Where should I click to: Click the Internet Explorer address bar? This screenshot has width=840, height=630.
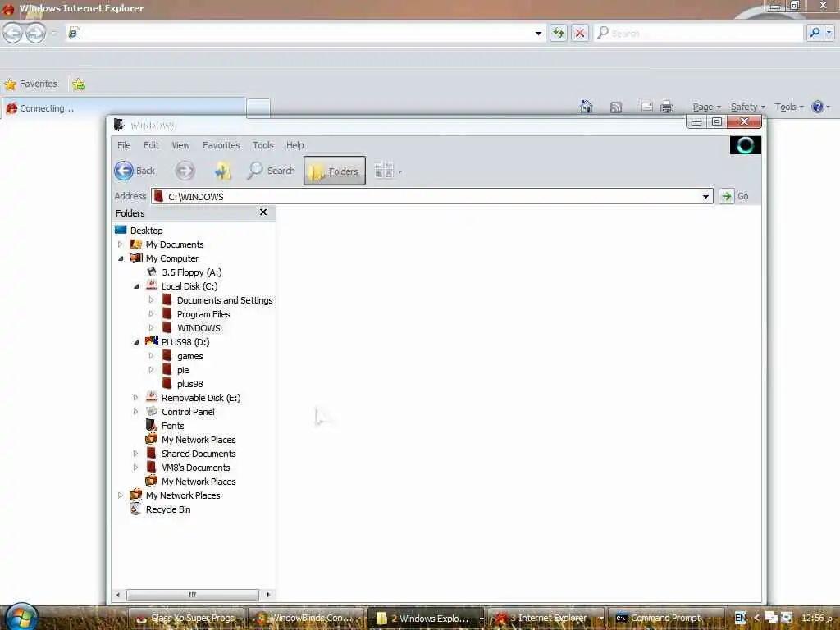click(x=305, y=33)
